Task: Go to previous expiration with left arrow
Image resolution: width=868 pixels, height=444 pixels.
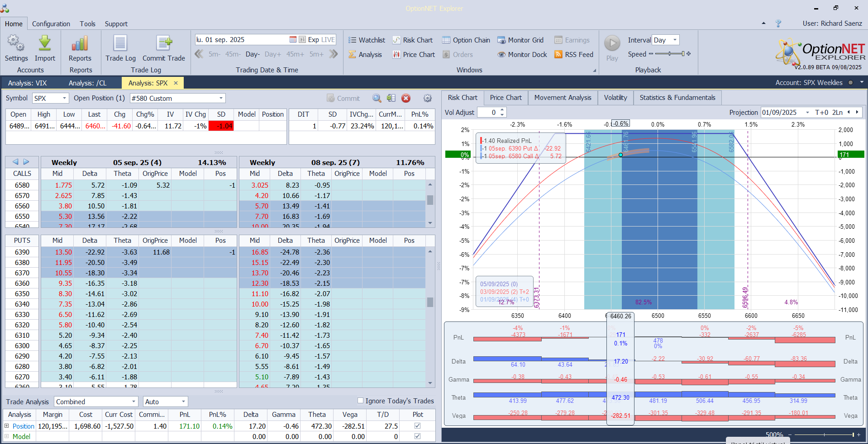Action: pyautogui.click(x=16, y=162)
